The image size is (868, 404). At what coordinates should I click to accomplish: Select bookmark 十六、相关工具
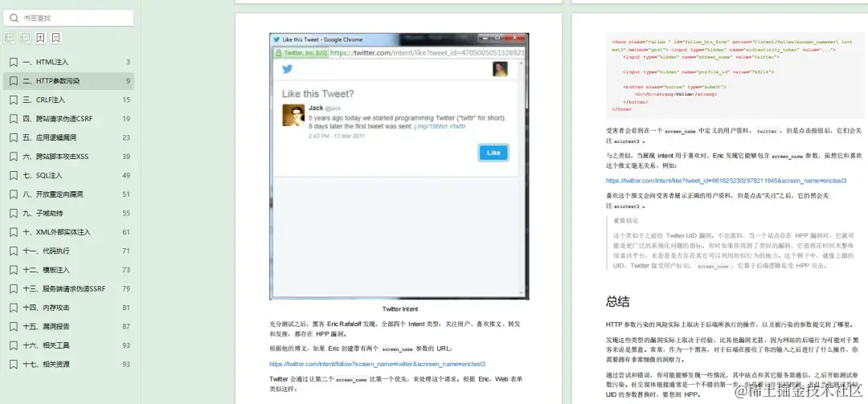point(68,345)
